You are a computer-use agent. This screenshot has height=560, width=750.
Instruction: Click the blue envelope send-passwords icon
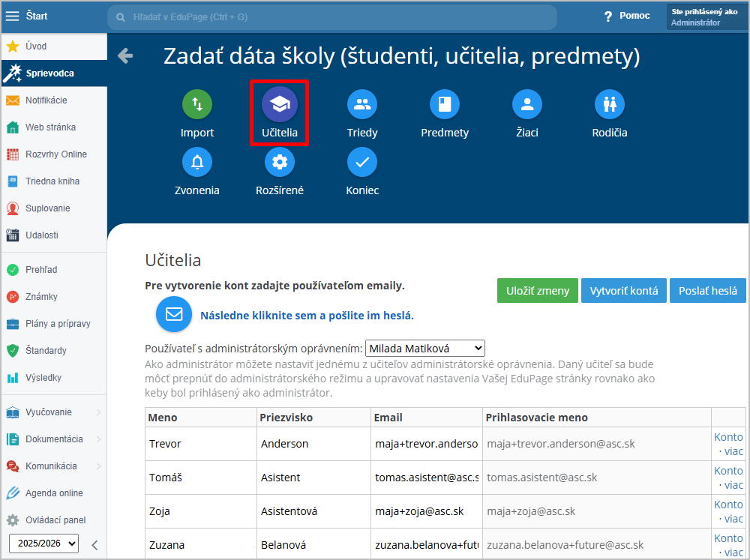click(x=174, y=314)
